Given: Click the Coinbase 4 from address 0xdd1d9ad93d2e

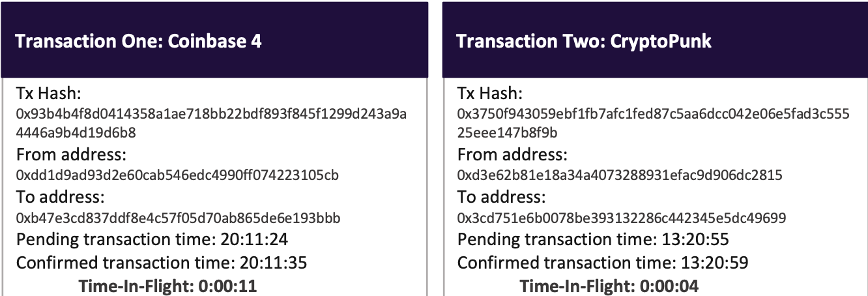Looking at the screenshot, I should coord(177,175).
